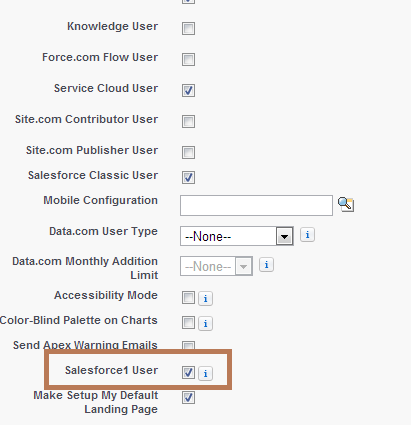
Task: Uncheck the Salesforce Classic User checkbox
Action: (188, 177)
